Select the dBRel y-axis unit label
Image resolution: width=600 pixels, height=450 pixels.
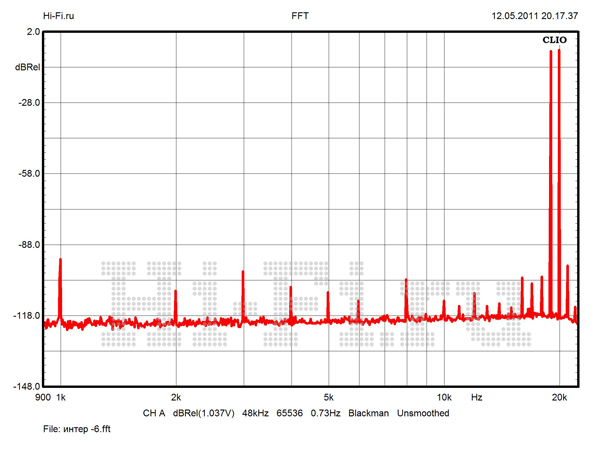27,67
